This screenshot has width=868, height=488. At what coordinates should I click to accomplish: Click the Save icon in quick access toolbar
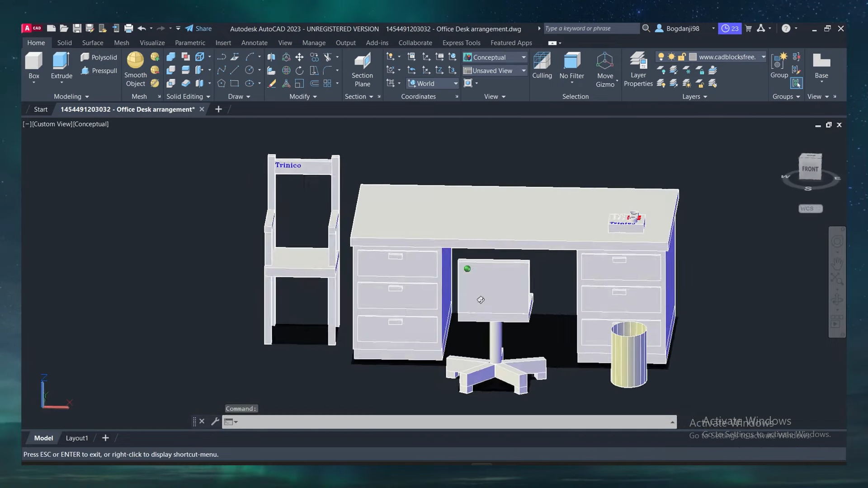[77, 28]
